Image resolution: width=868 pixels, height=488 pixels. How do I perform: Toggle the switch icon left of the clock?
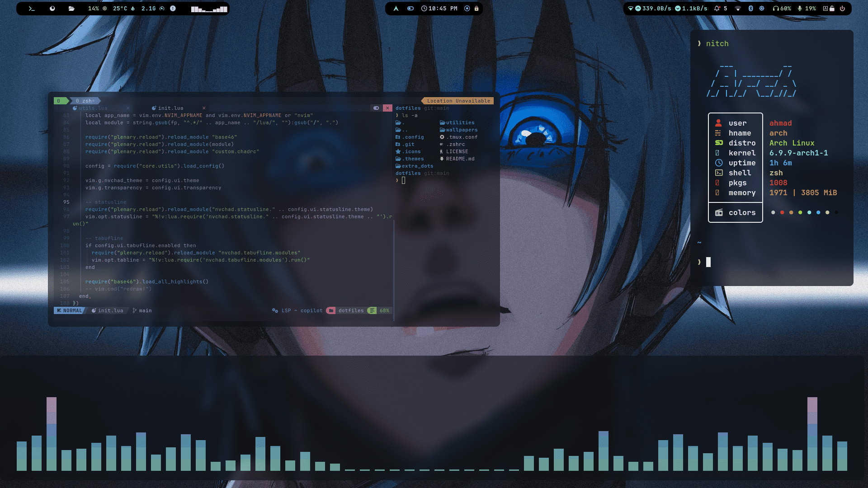coord(410,9)
